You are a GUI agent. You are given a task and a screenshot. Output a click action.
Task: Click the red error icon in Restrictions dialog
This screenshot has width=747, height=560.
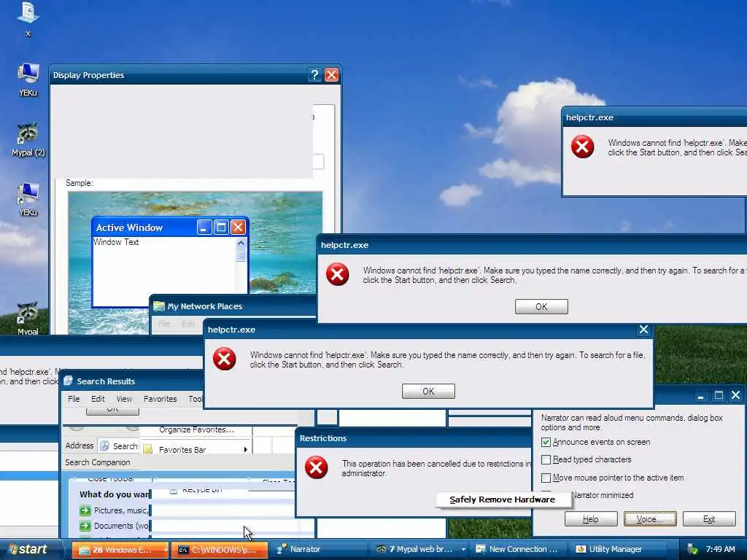tap(317, 467)
